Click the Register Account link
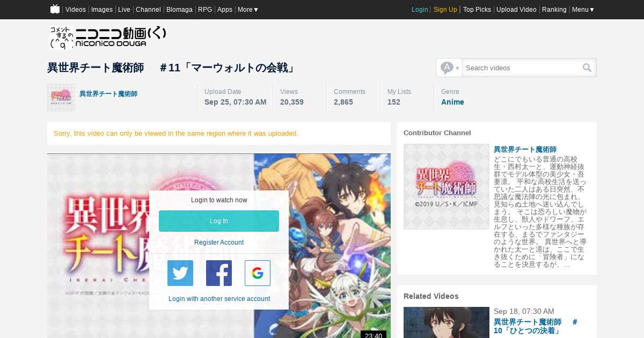Image resolution: width=644 pixels, height=338 pixels. [x=219, y=243]
